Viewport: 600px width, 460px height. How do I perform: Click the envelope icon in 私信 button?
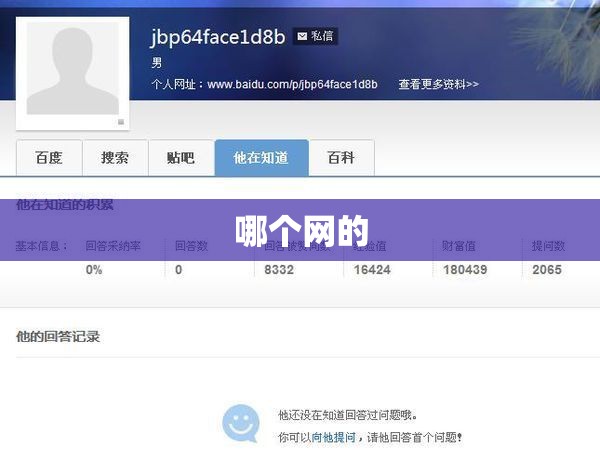[302, 36]
